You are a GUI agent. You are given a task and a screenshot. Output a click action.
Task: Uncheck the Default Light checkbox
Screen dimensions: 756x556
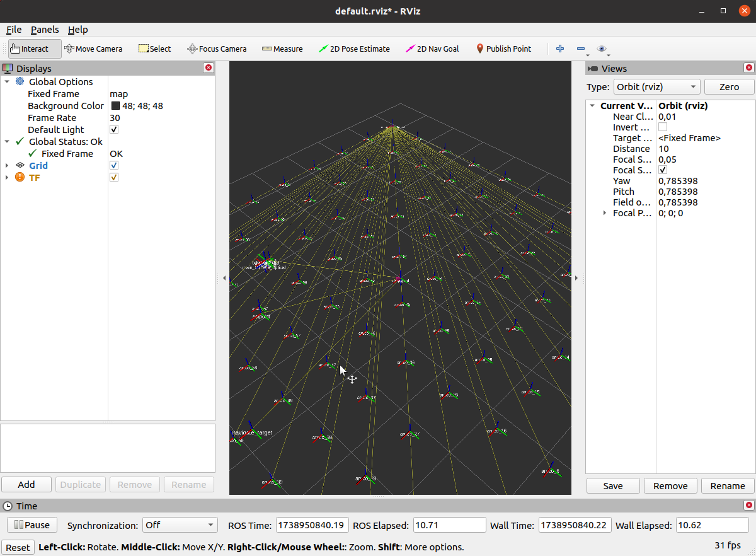114,130
